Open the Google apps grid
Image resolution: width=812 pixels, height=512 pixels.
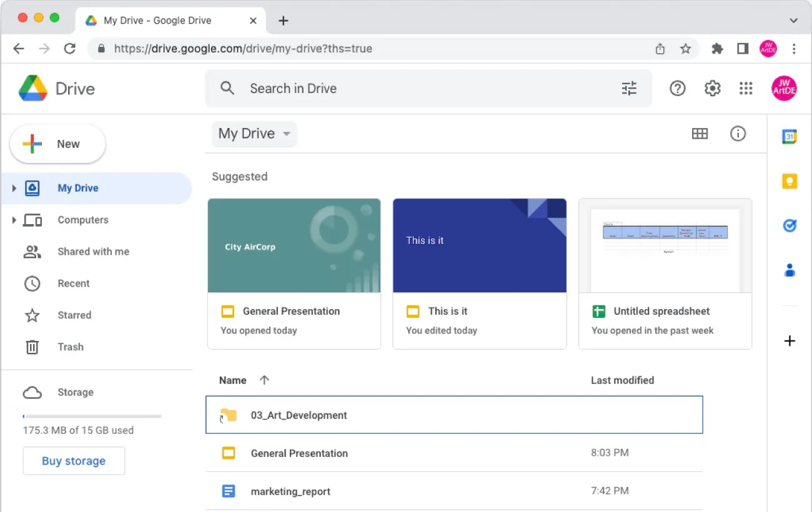(x=746, y=88)
